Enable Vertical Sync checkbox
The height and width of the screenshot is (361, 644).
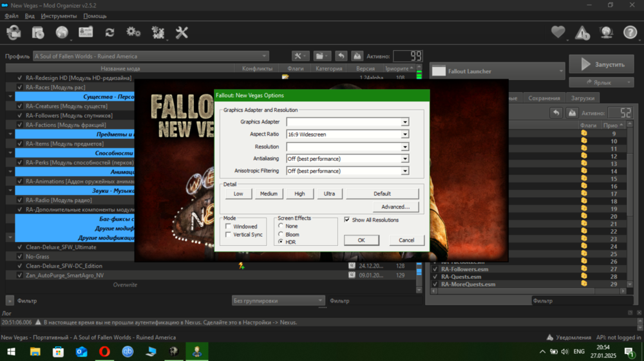click(x=228, y=235)
